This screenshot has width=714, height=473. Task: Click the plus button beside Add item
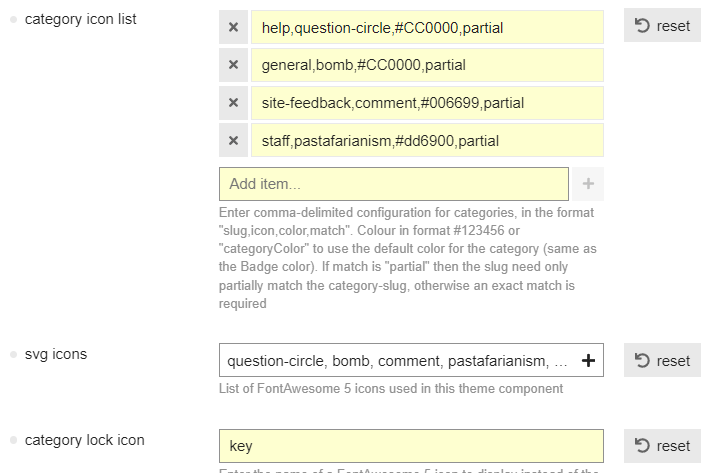(588, 184)
